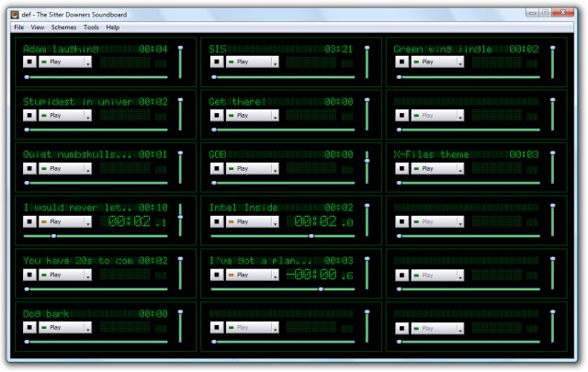Image resolution: width=588 pixels, height=372 pixels.
Task: Stop the Adam laughing sound
Action: pyautogui.click(x=29, y=62)
